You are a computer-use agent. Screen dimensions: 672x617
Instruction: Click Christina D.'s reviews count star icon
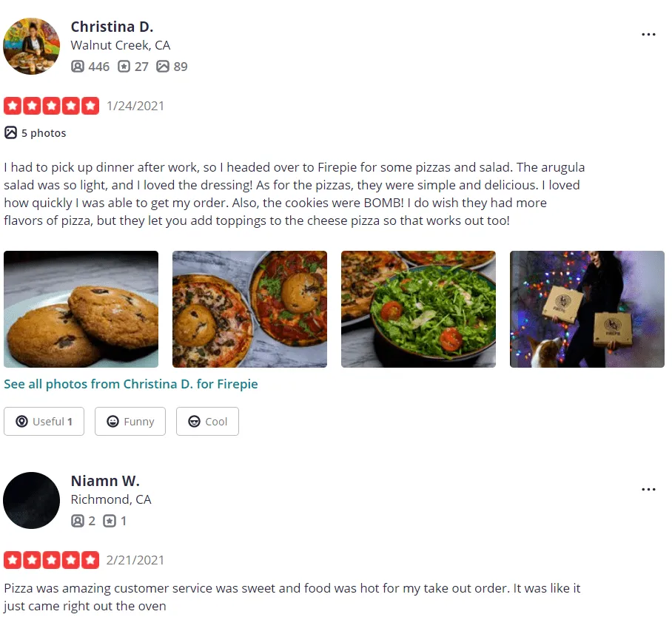[x=124, y=67]
